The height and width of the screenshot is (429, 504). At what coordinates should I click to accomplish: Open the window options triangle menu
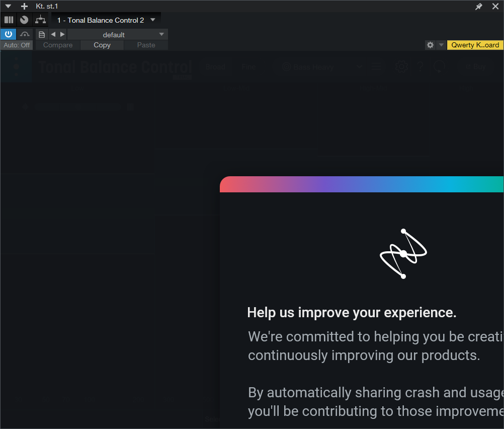tap(8, 6)
